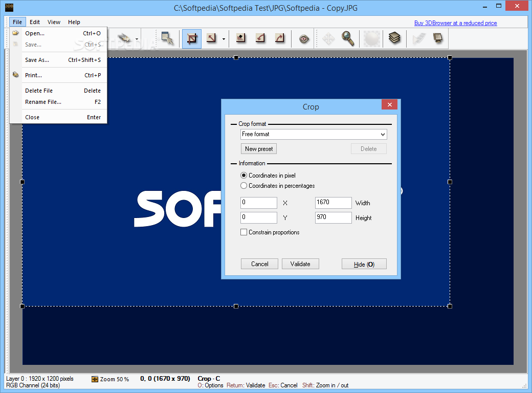Click the zoom fit icon in status bar
This screenshot has height=393, width=532.
pyautogui.click(x=95, y=379)
